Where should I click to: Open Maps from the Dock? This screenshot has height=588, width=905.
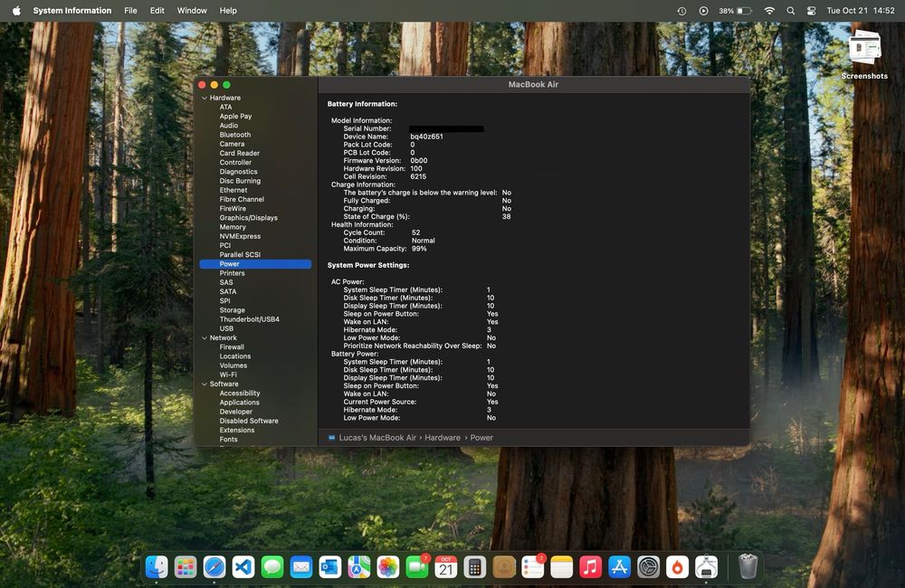359,567
